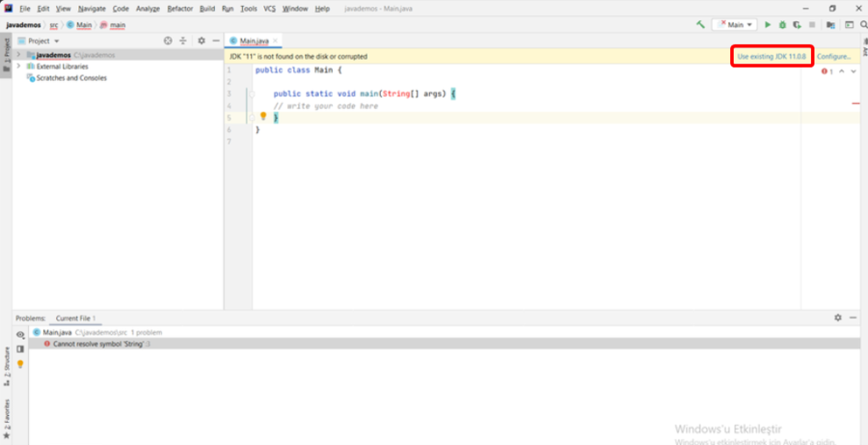The image size is (868, 445).
Task: Click main method breadcrumb in navigation bar
Action: point(113,25)
